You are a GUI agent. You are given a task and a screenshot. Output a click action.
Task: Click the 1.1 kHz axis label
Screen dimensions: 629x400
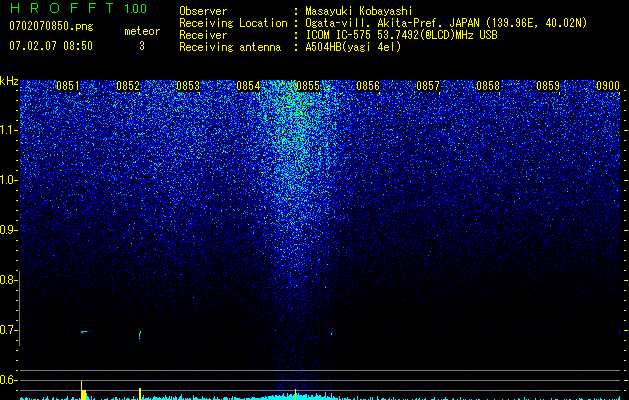click(x=8, y=130)
